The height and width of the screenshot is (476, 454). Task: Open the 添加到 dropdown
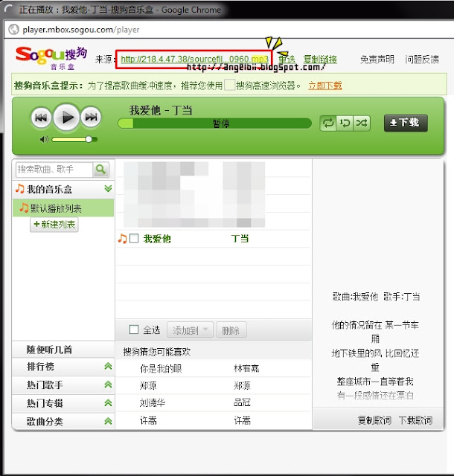click(190, 329)
